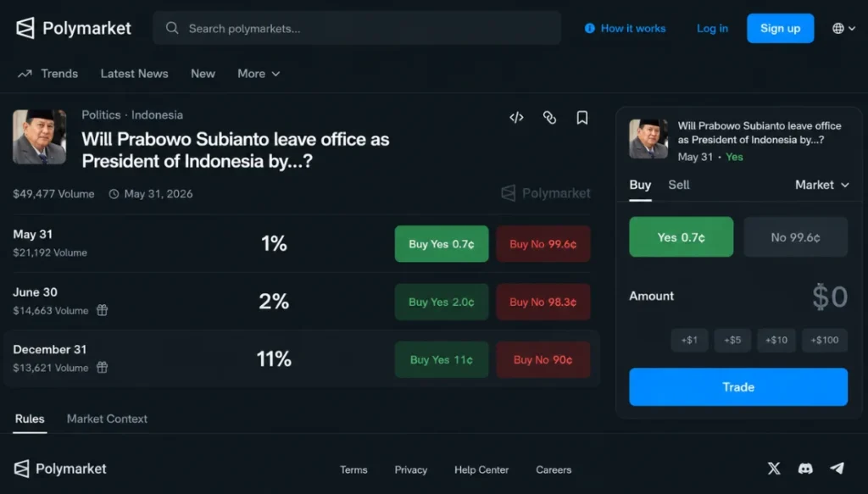Expand the More navigation dropdown
This screenshot has width=868, height=494.
pyautogui.click(x=259, y=74)
